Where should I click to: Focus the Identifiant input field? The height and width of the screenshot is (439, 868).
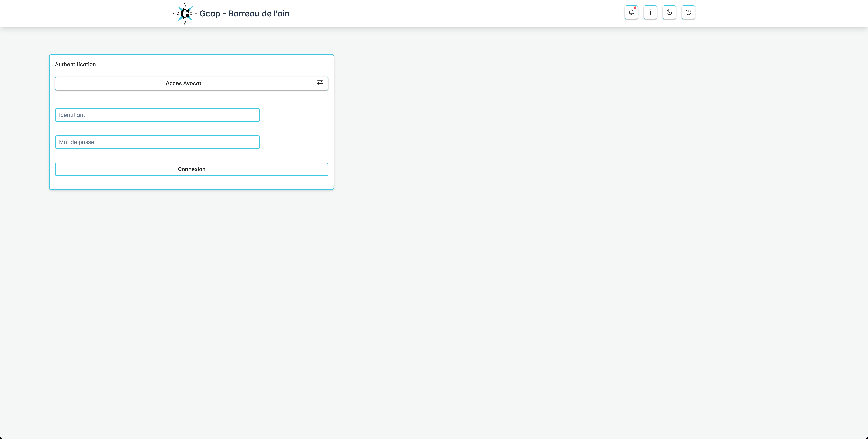click(x=157, y=115)
